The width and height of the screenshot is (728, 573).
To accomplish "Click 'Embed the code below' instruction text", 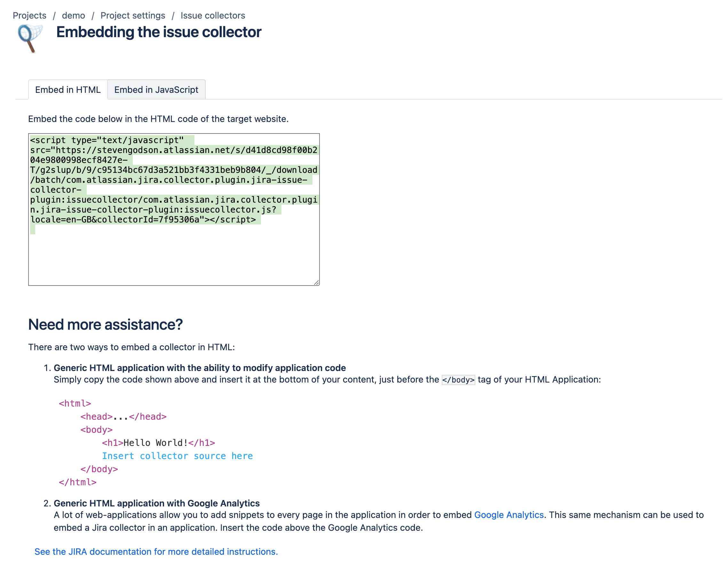I will click(x=158, y=119).
